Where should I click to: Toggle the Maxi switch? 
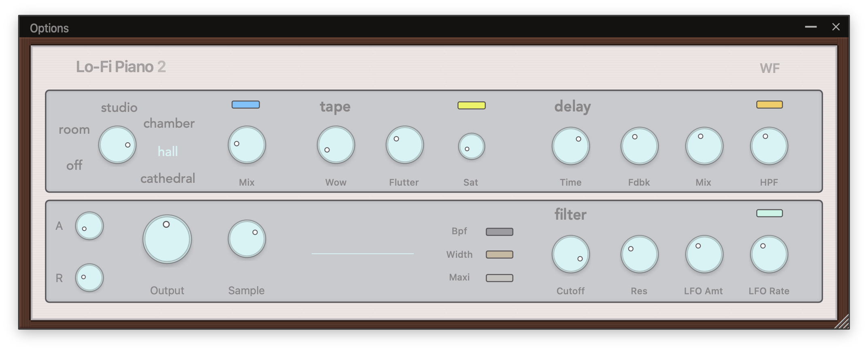[500, 278]
